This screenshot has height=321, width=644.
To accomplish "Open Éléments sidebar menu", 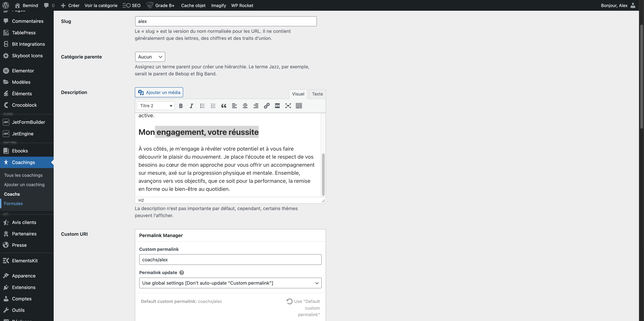I will point(27,94).
